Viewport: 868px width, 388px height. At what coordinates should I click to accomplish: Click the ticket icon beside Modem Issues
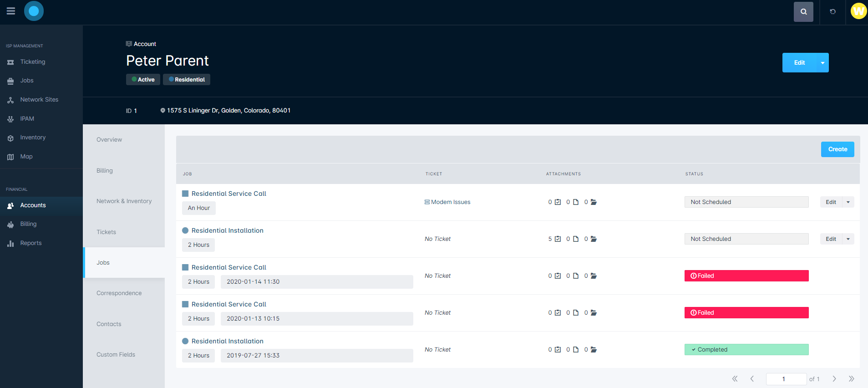(x=427, y=202)
